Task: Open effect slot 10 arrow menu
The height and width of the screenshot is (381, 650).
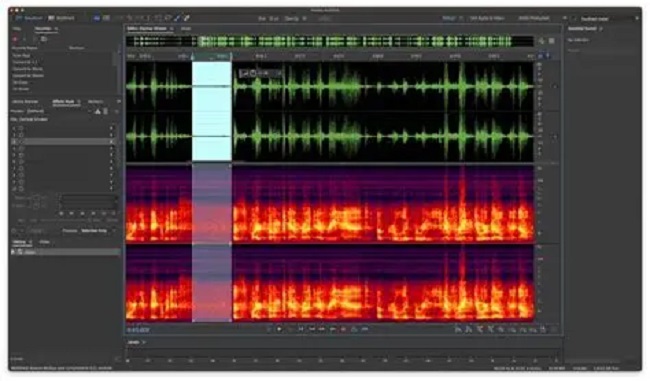Action: [112, 189]
